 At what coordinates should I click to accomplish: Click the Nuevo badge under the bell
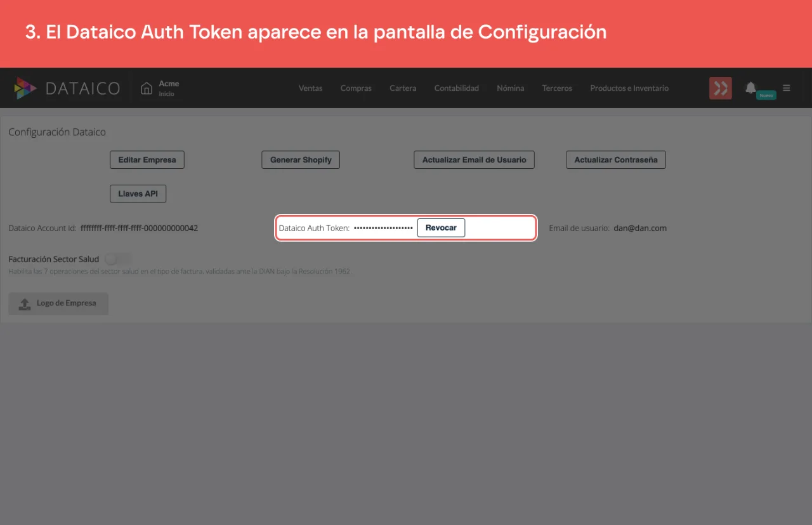766,95
